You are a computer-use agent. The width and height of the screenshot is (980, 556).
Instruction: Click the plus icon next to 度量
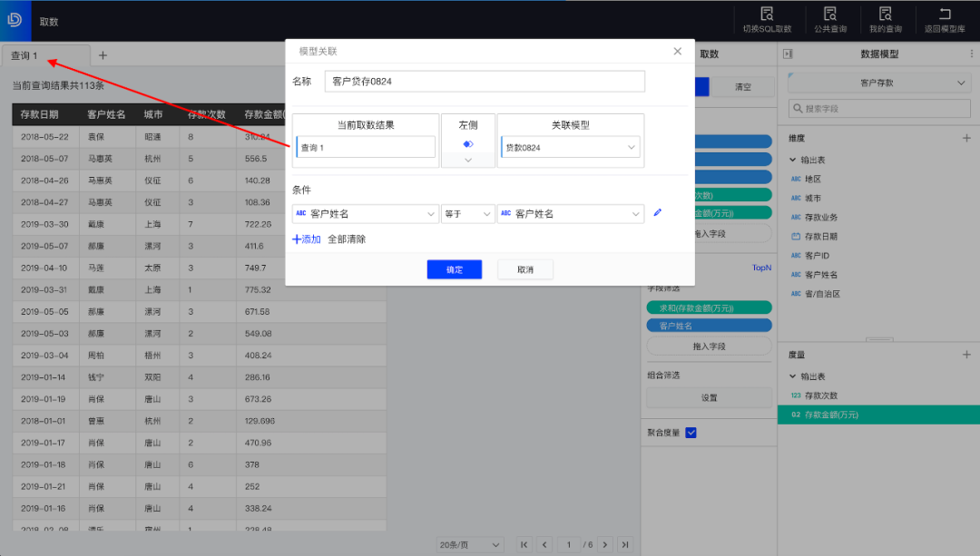(965, 354)
